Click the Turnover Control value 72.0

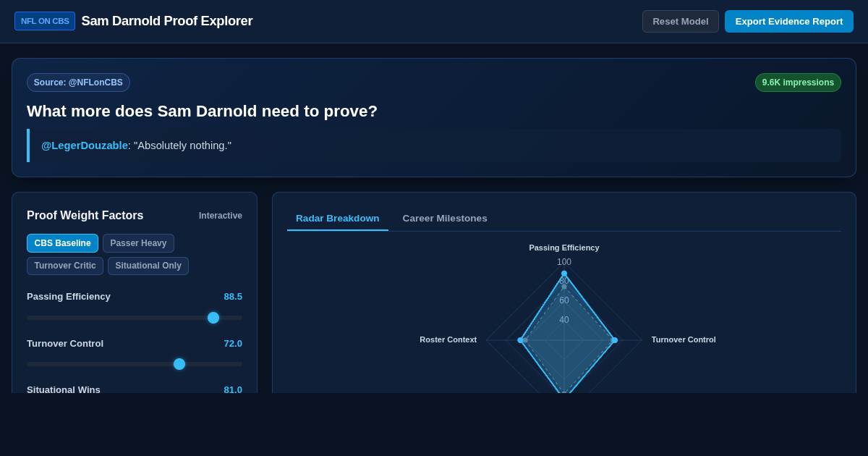coord(233,344)
